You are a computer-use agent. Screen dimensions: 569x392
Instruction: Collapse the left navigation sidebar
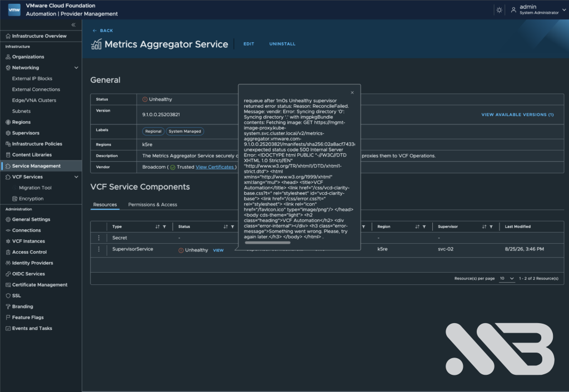(x=73, y=24)
